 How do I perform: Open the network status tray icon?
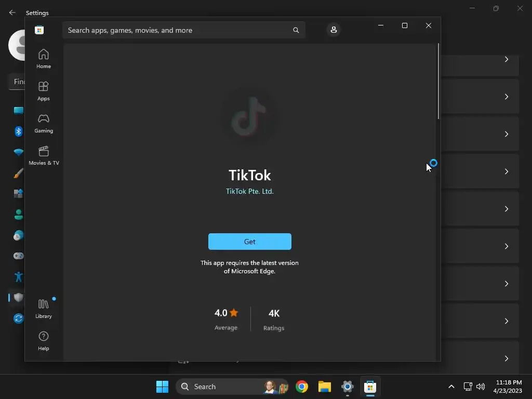(x=468, y=387)
